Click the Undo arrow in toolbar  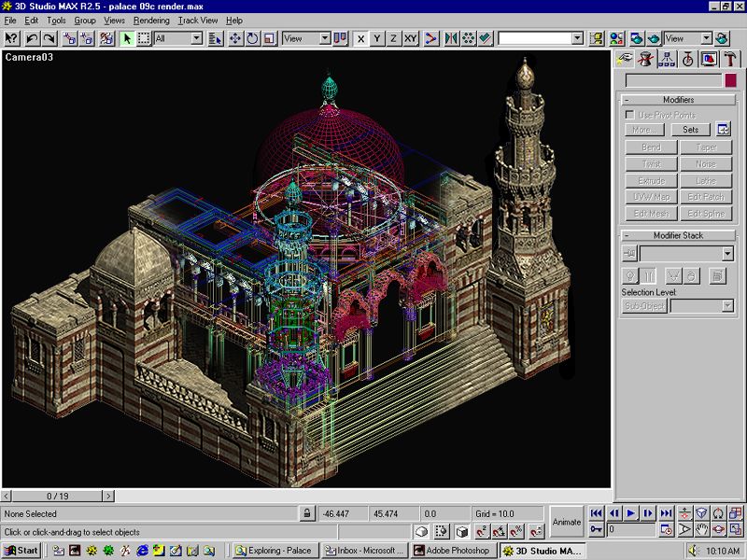point(32,39)
